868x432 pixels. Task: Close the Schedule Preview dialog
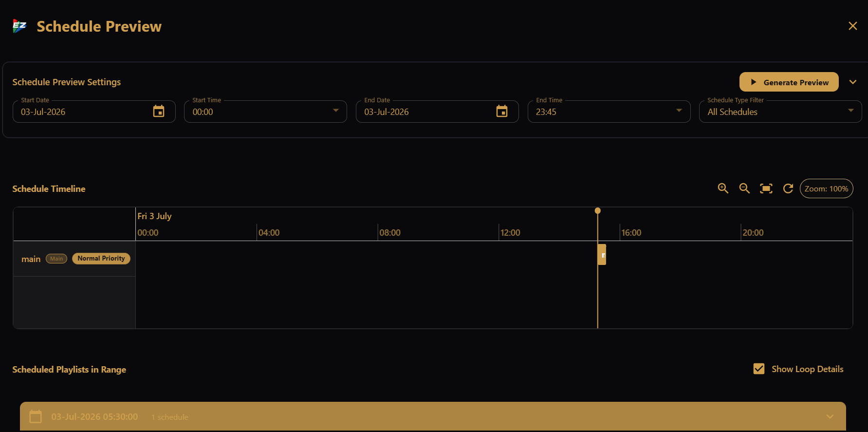tap(852, 26)
